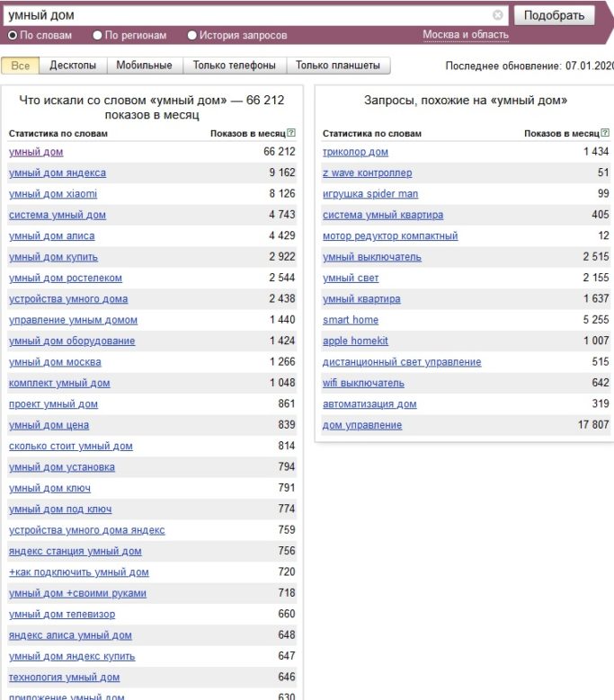Viewport: 614px width, 700px height.
Task: Open the 'умный дом под ключ' link
Action: click(x=60, y=509)
